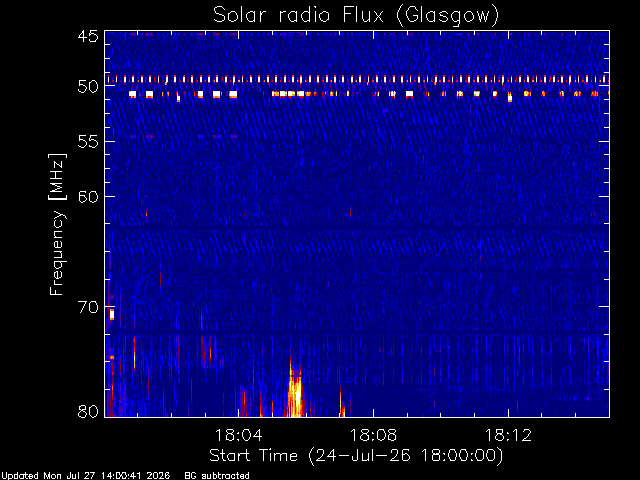The image size is (640, 480).
Task: Click the 18:12 time axis label
Action: pos(508,435)
